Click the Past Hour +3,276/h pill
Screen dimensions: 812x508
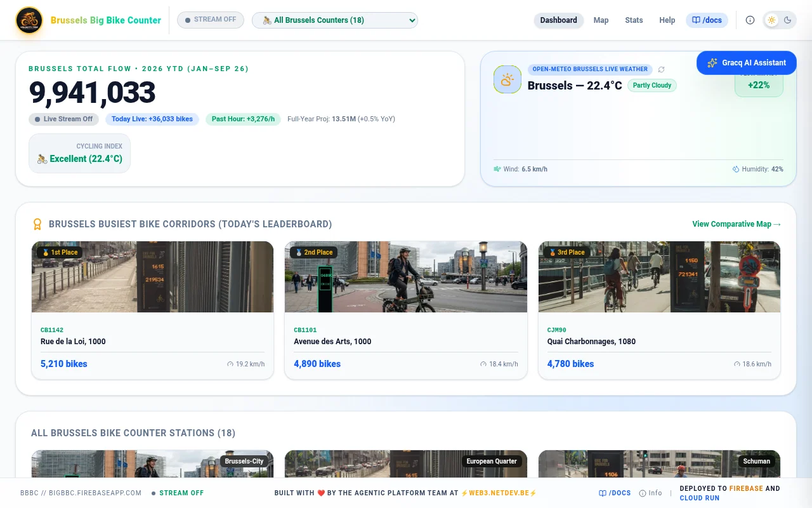point(244,119)
